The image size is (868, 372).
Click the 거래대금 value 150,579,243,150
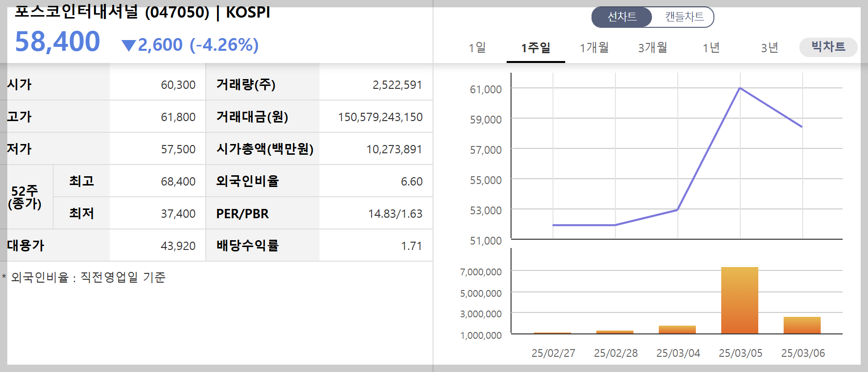click(380, 117)
